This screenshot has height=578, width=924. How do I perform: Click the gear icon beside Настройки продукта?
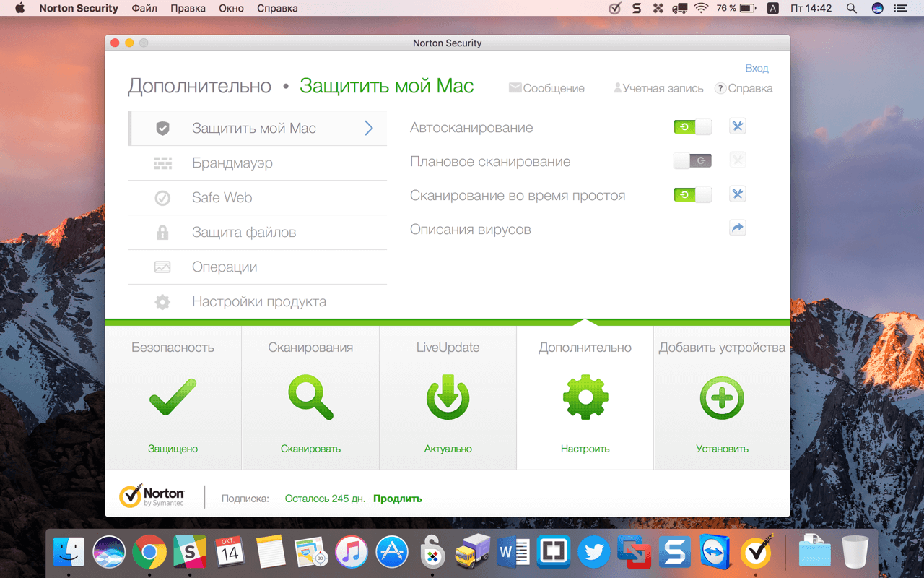[x=162, y=302]
